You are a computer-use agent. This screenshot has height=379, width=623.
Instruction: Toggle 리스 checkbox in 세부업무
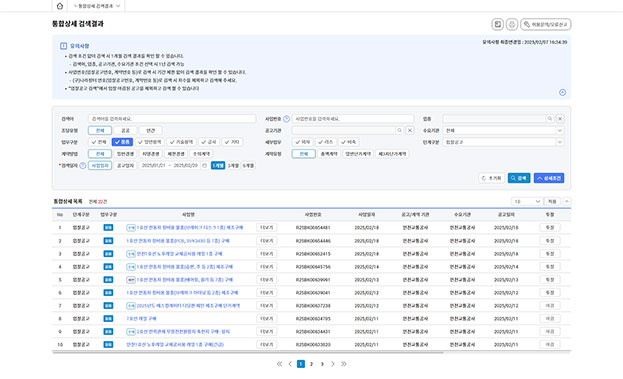click(325, 142)
